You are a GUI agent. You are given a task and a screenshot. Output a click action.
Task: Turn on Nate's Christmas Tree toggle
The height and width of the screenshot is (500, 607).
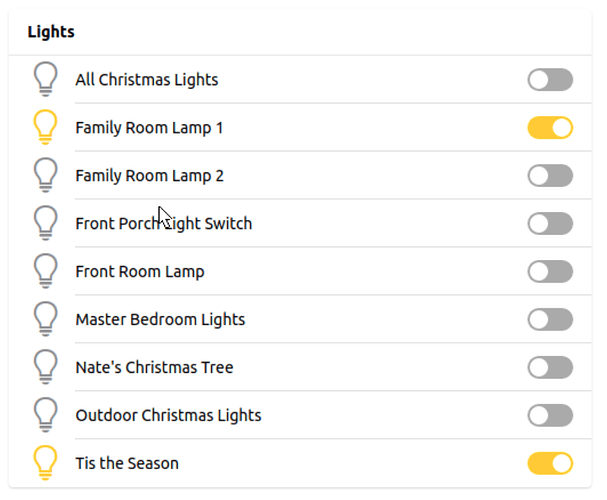[550, 368]
